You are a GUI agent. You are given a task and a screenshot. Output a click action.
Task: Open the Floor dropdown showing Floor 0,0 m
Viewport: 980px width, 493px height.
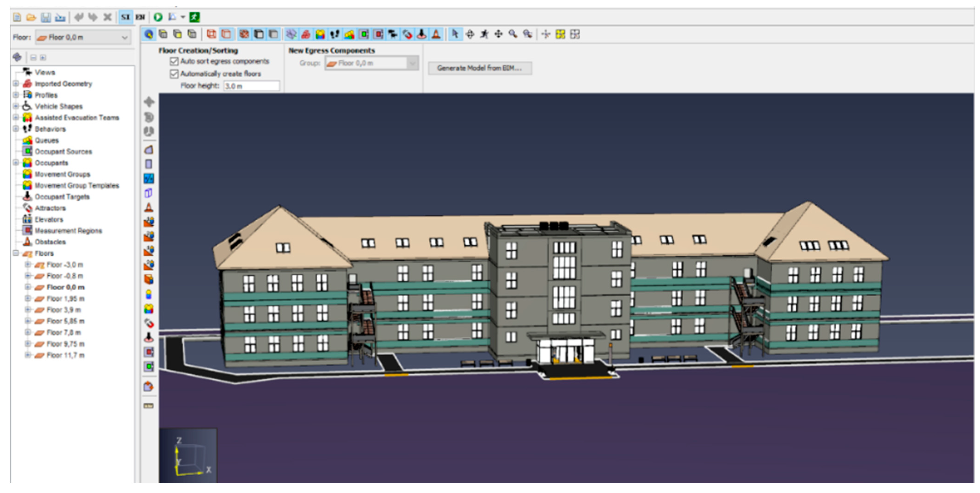click(x=83, y=37)
